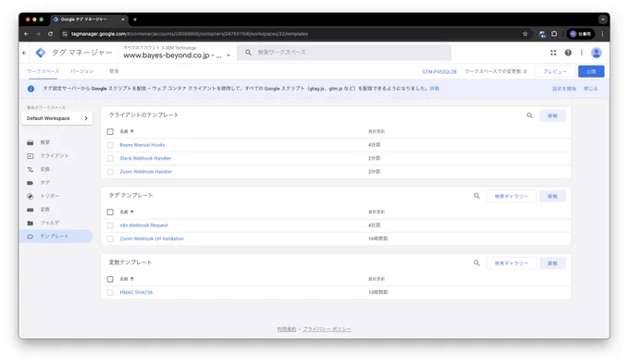
Task: Open the tag templates Search Gallery button
Action: pyautogui.click(x=512, y=196)
